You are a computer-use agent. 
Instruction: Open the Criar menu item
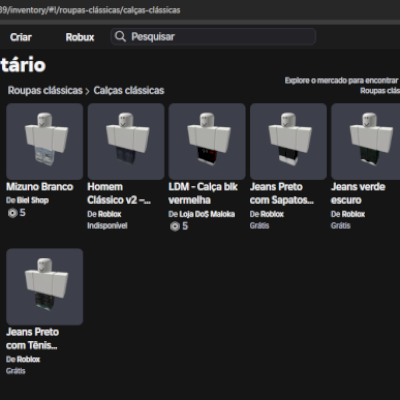pos(21,37)
